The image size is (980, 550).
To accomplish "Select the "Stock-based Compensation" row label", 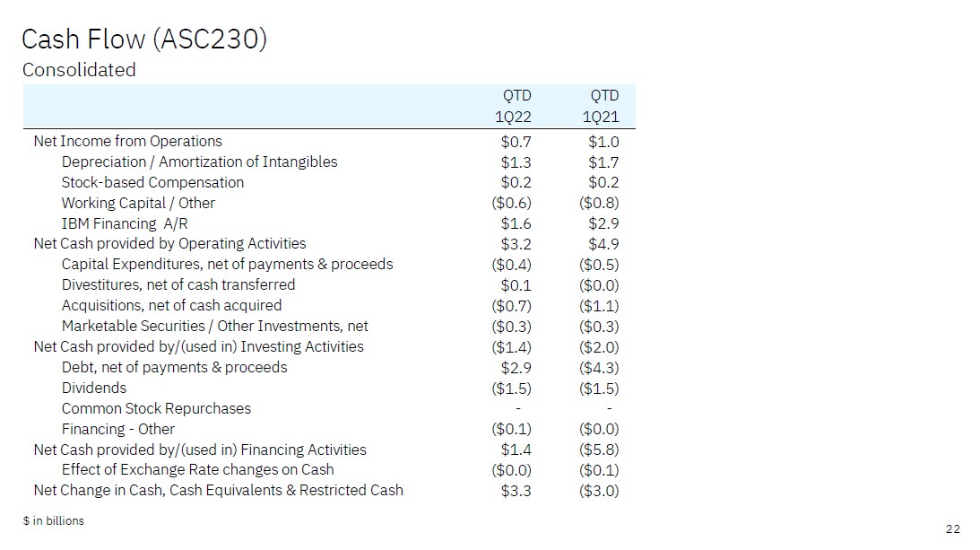I will tap(152, 182).
